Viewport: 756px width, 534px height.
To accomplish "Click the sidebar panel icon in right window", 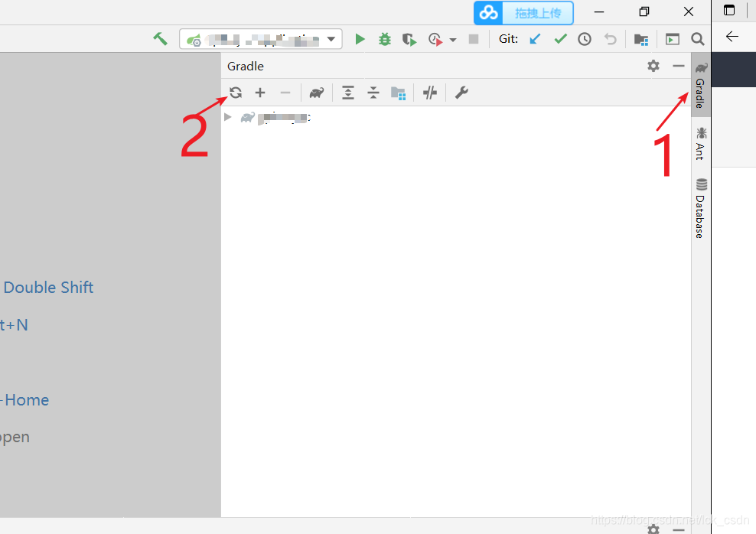I will [x=729, y=10].
